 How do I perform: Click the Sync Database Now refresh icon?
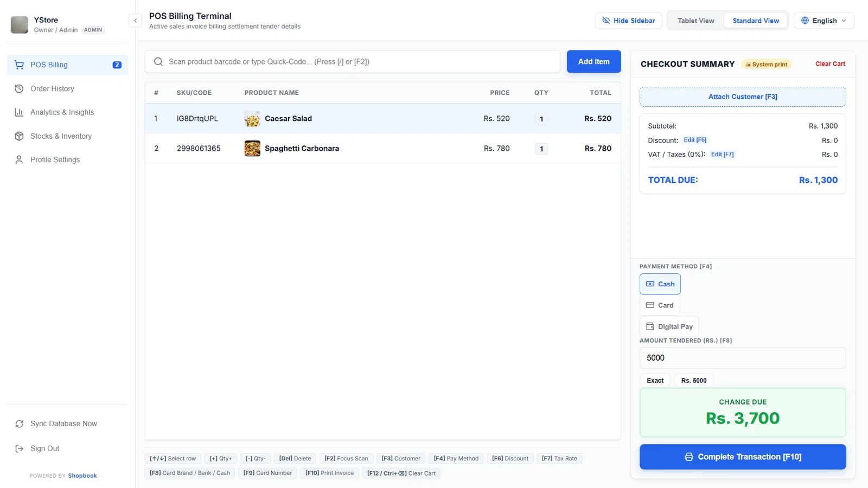point(20,424)
